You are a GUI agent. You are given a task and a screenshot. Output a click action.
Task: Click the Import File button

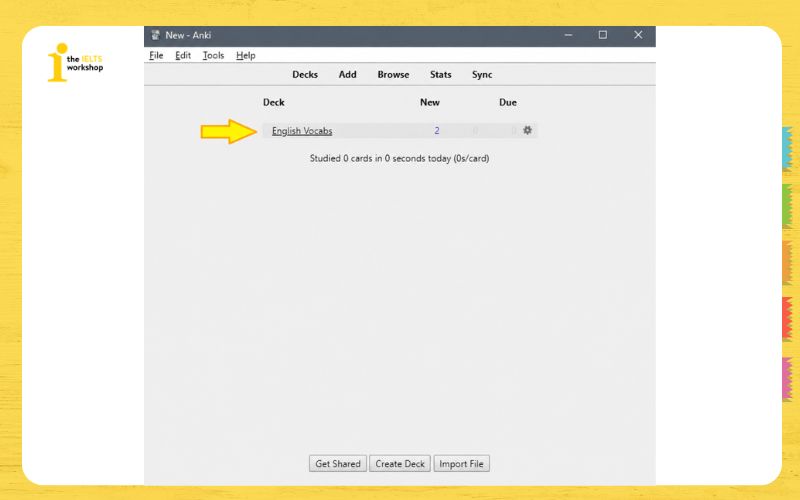(461, 464)
